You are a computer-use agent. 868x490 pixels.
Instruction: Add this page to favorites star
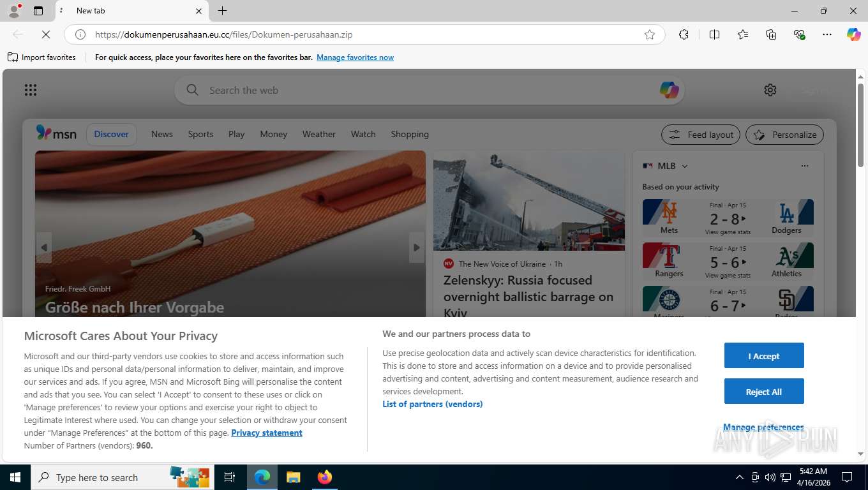pyautogui.click(x=650, y=34)
